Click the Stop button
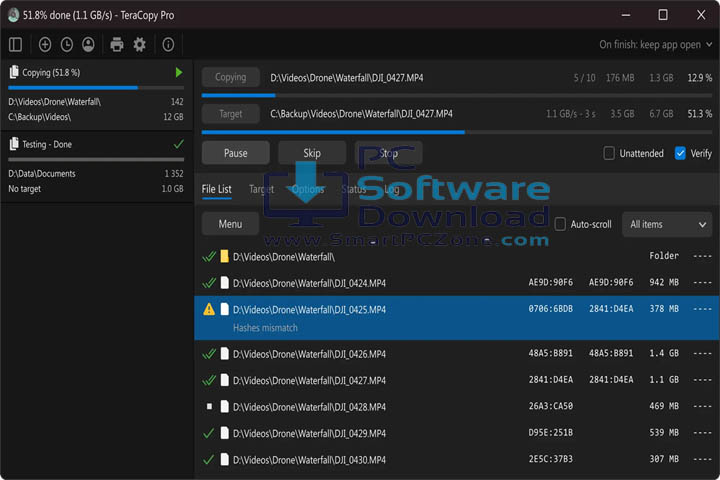Viewport: 720px width, 480px height. [388, 153]
